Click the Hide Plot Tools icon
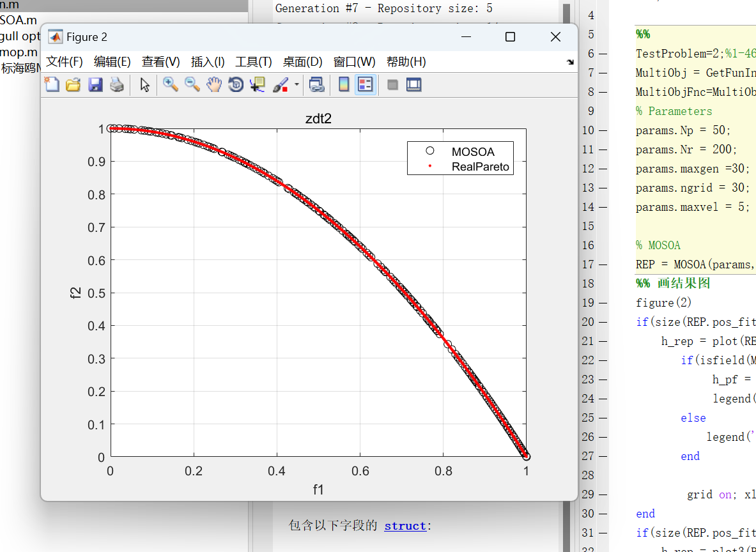Image resolution: width=756 pixels, height=552 pixels. (392, 85)
